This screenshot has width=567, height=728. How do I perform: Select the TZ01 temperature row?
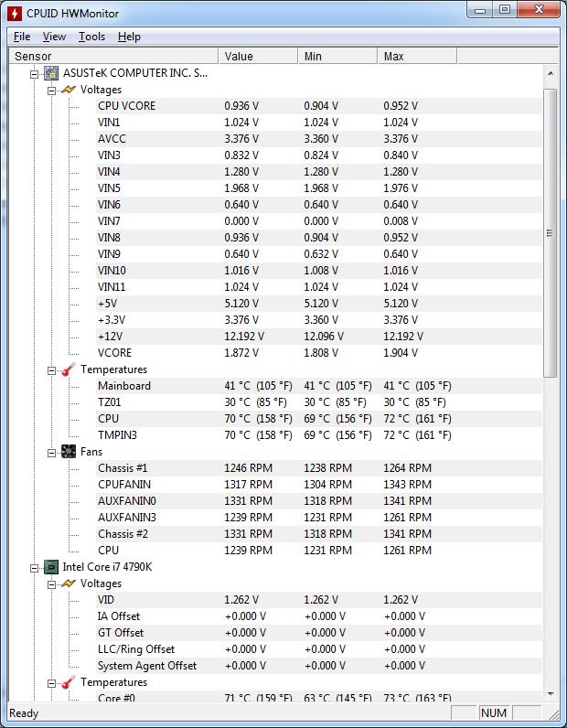coord(319,402)
